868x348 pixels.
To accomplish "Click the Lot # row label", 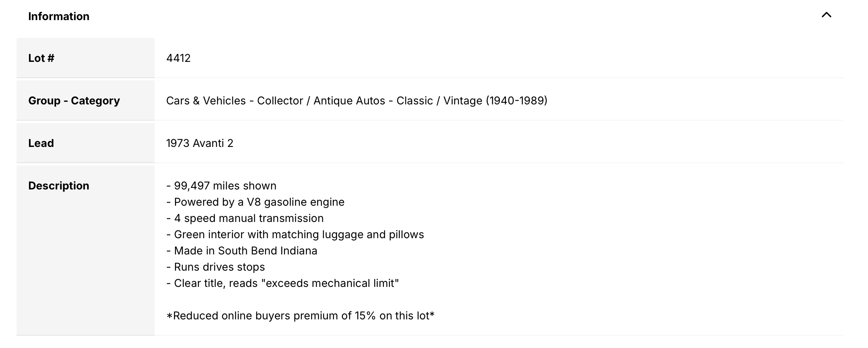I will point(41,58).
